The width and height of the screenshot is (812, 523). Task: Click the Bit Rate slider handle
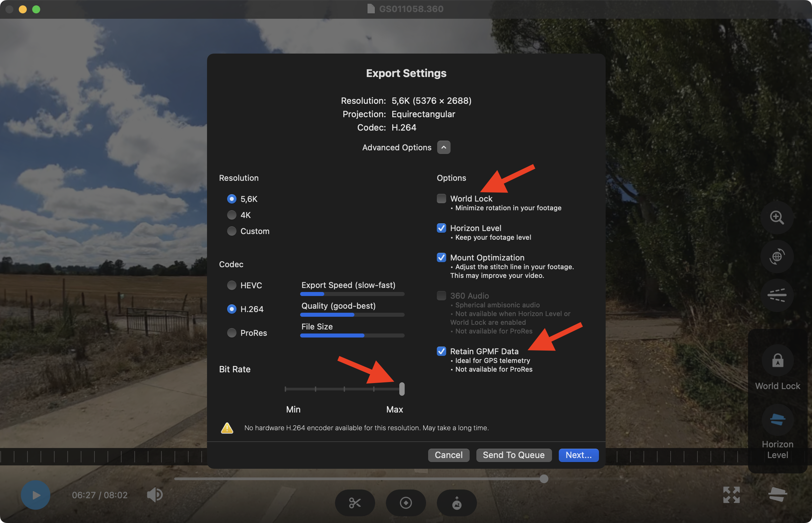click(402, 389)
